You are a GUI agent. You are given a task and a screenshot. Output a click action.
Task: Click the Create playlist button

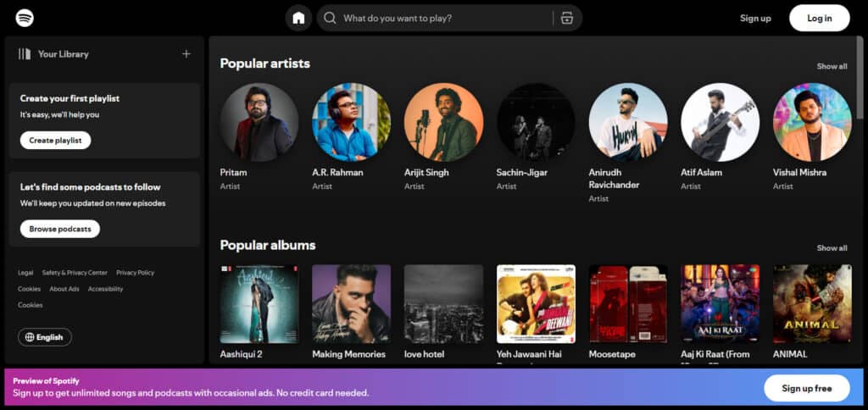click(x=55, y=141)
